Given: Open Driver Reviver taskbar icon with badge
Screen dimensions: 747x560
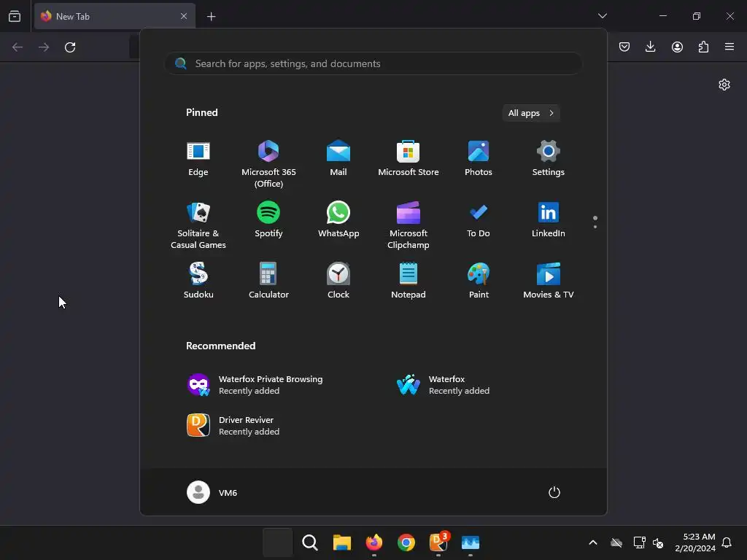Looking at the screenshot, I should tap(438, 542).
